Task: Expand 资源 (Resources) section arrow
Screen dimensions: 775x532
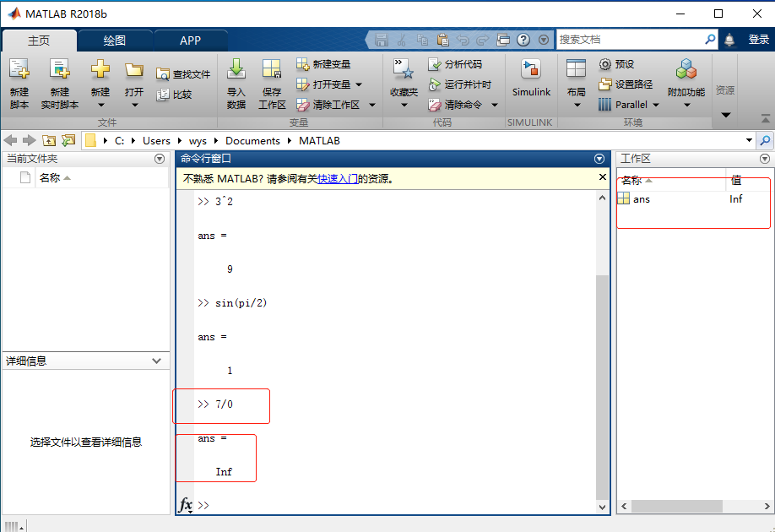Action: tap(725, 115)
